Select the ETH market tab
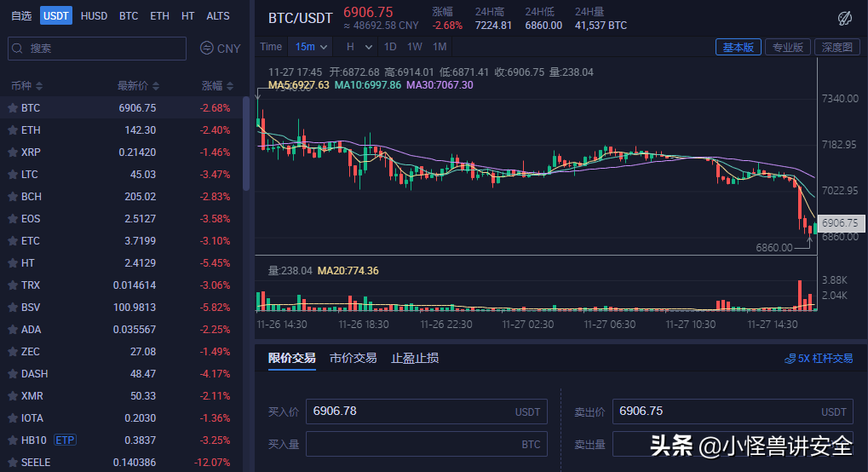Viewport: 868px width, 472px height. click(x=159, y=16)
